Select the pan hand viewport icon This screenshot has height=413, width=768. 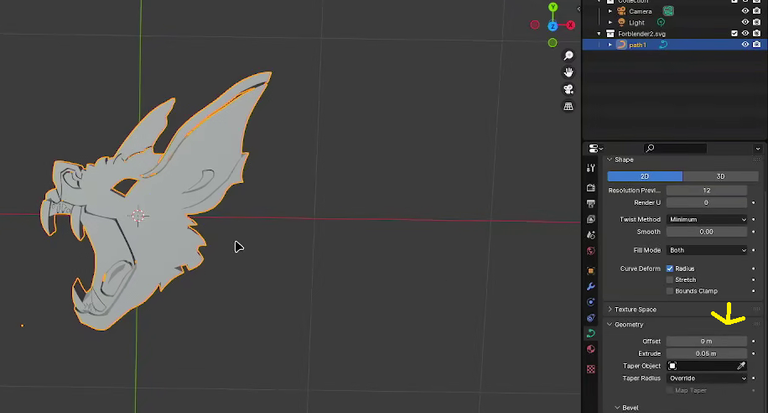pos(568,73)
